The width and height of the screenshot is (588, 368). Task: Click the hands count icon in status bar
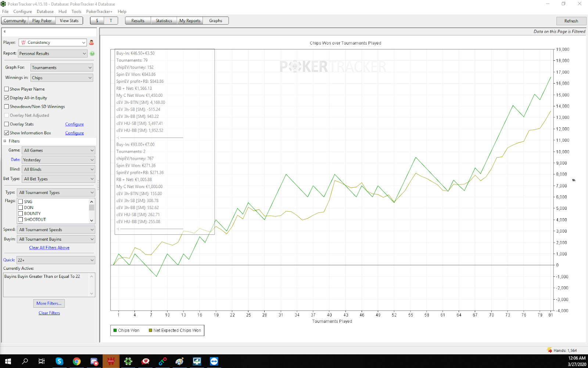pyautogui.click(x=549, y=350)
